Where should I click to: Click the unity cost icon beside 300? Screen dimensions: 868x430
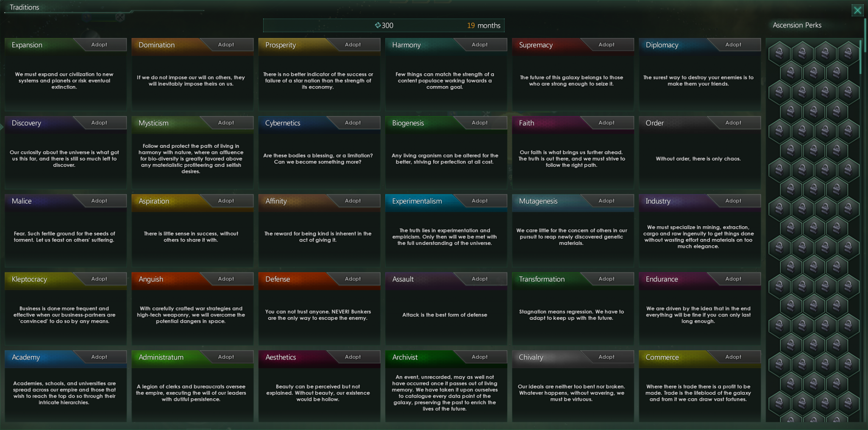(x=378, y=25)
